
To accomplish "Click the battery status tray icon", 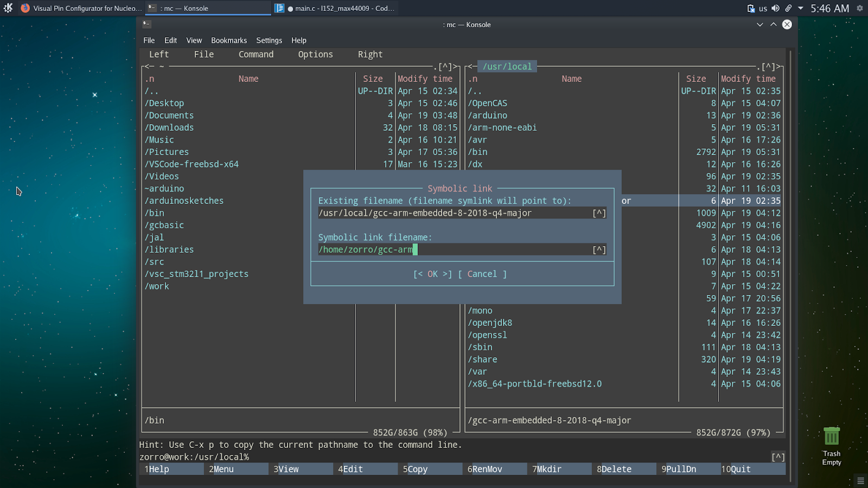I will click(x=751, y=8).
